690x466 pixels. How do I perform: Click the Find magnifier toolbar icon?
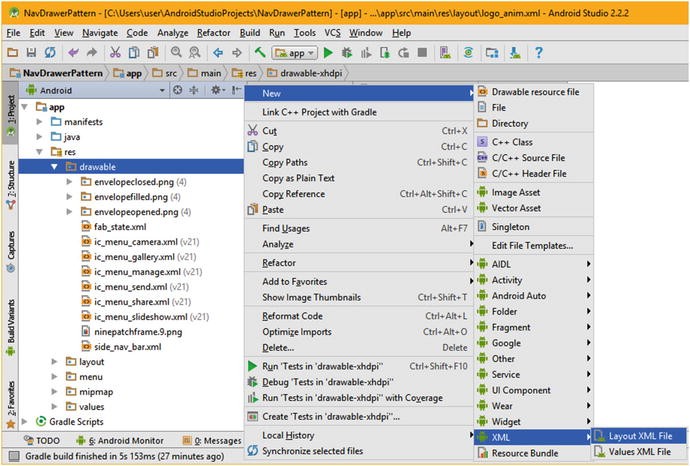click(176, 52)
